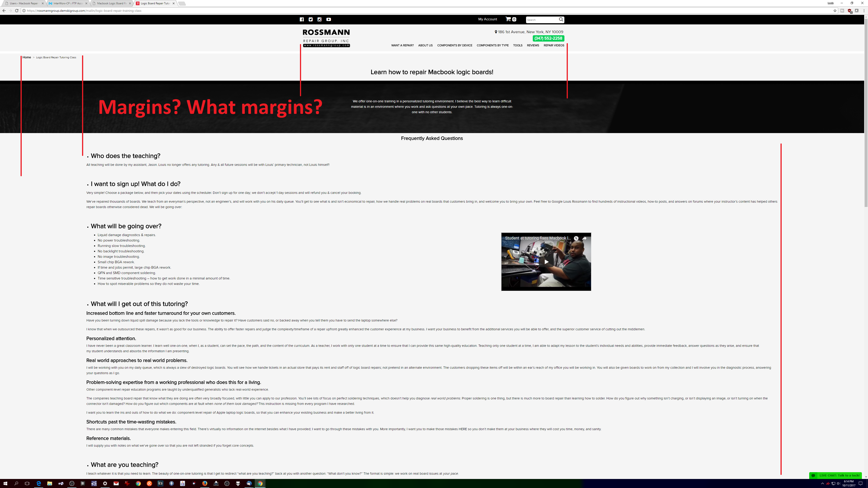Open a new browser tab

pos(182,3)
